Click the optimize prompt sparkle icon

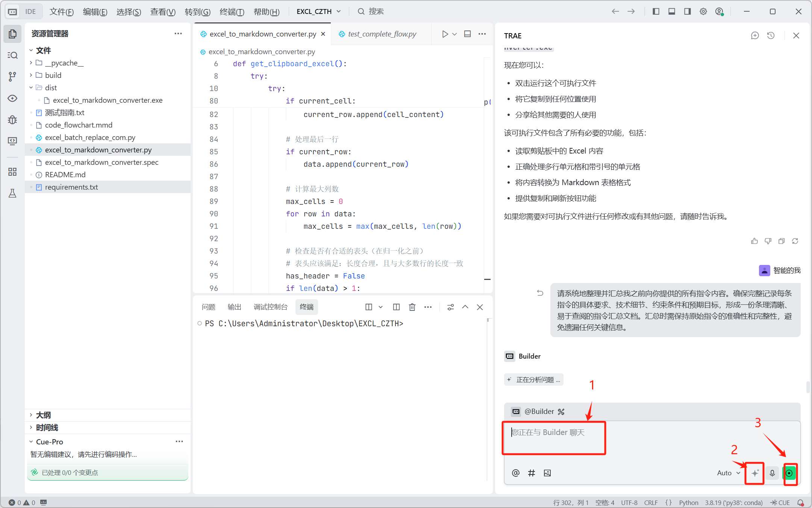click(x=755, y=473)
